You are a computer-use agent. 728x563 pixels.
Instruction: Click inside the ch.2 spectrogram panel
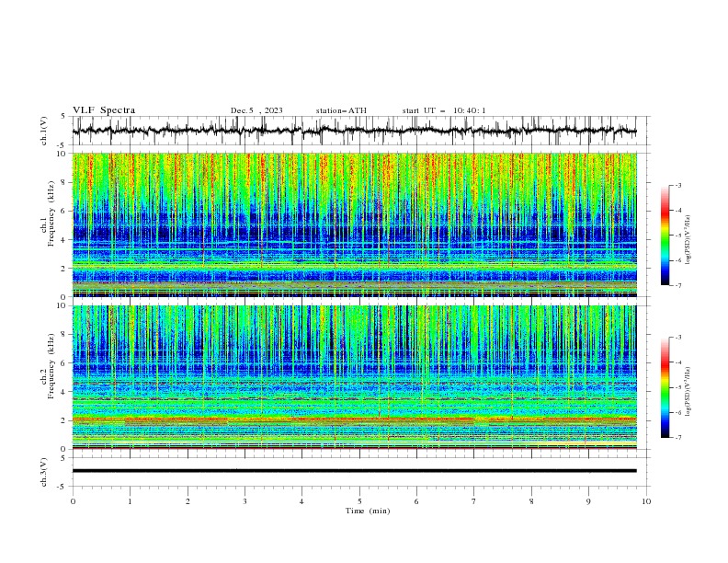(354, 377)
